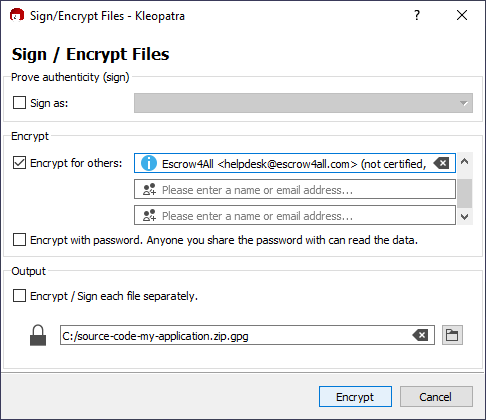Open context help with the question mark button

pyautogui.click(x=417, y=15)
